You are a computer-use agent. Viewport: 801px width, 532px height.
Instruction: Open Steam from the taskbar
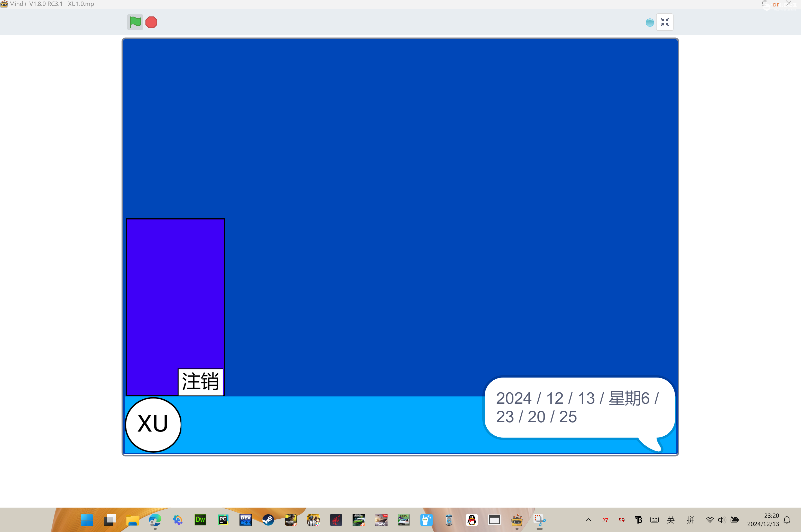coord(268,520)
